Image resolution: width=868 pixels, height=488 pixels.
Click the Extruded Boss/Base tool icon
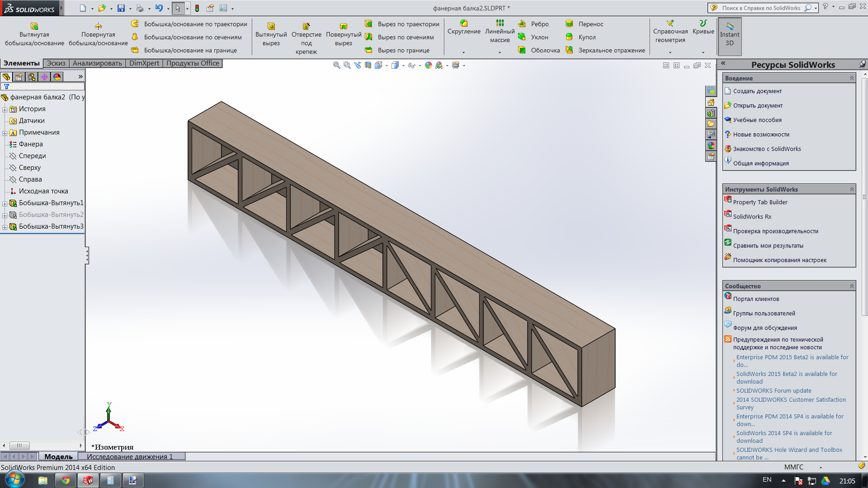[x=34, y=26]
